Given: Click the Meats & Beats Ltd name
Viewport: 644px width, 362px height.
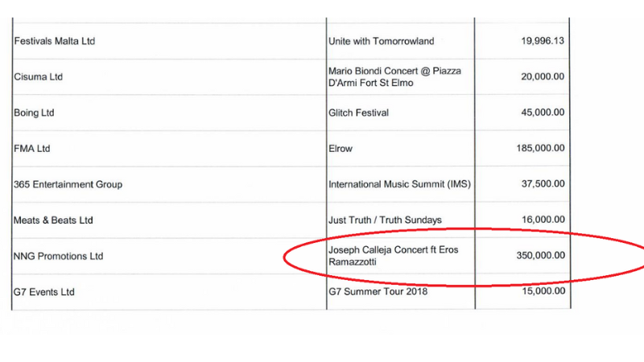Looking at the screenshot, I should [53, 220].
